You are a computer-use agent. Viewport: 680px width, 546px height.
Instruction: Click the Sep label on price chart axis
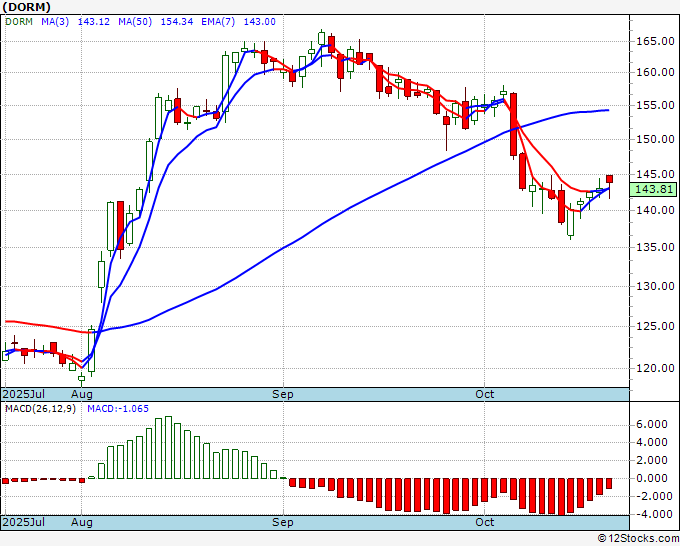click(x=283, y=394)
